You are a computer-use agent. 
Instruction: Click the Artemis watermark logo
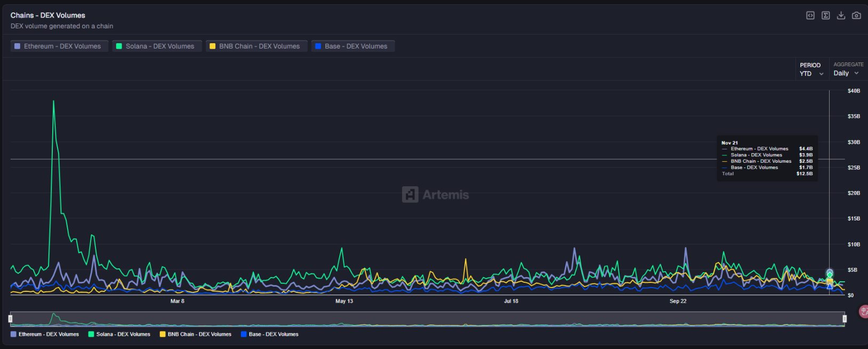tap(410, 195)
